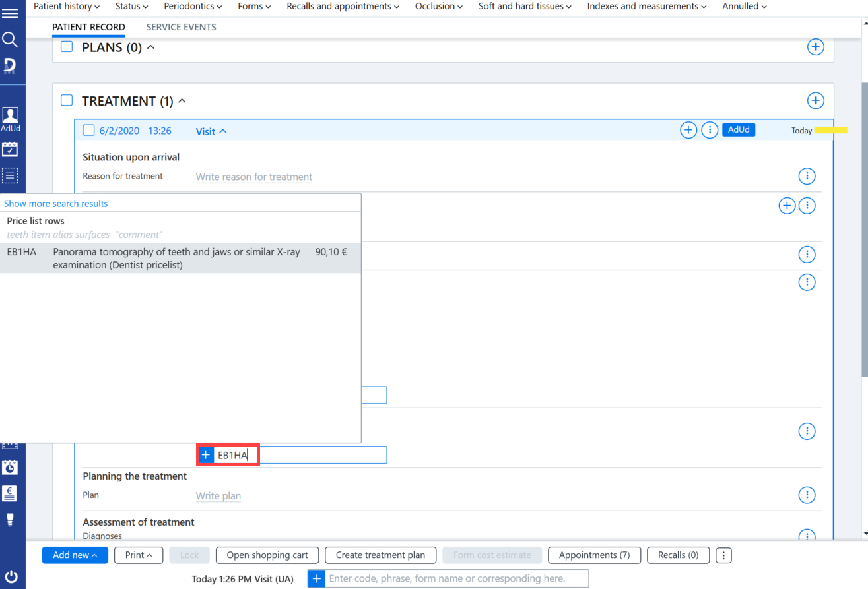Viewport: 868px width, 589px height.
Task: Collapse the PLANS (0) section
Action: [150, 47]
